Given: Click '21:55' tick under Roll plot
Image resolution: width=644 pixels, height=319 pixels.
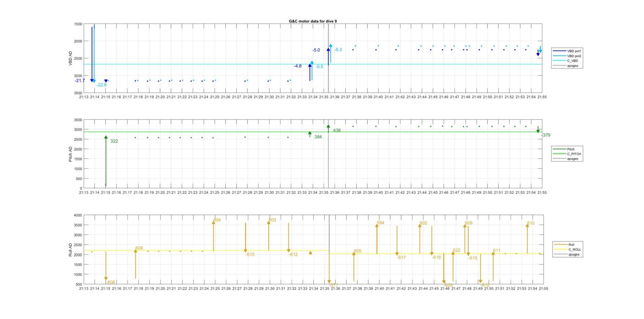Looking at the screenshot, I should click(543, 289).
